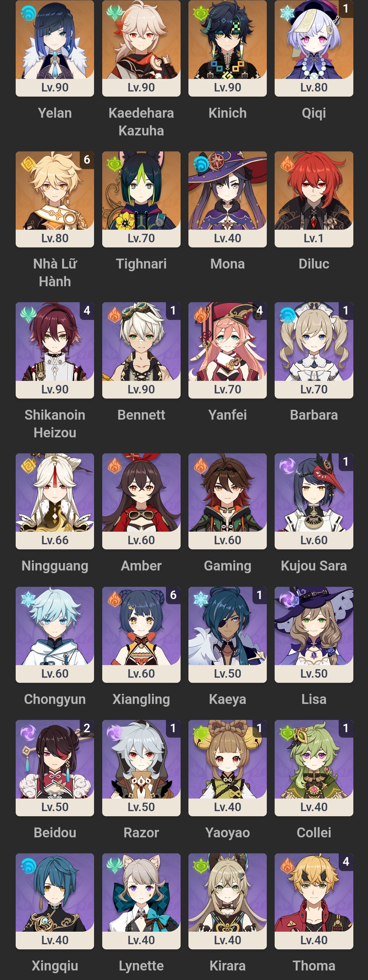The image size is (368, 980).
Task: Click the Barbara name label
Action: [314, 415]
